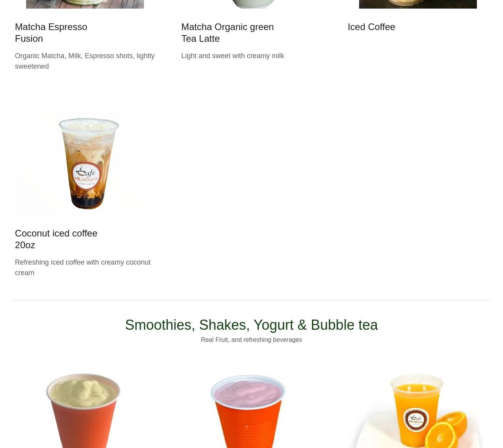
Task: Click the Real Fruit and refreshing beverages subtitle
Action: pyautogui.click(x=251, y=340)
